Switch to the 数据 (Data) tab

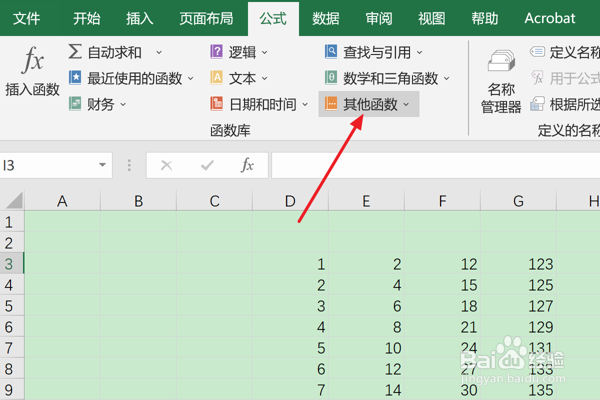point(326,18)
